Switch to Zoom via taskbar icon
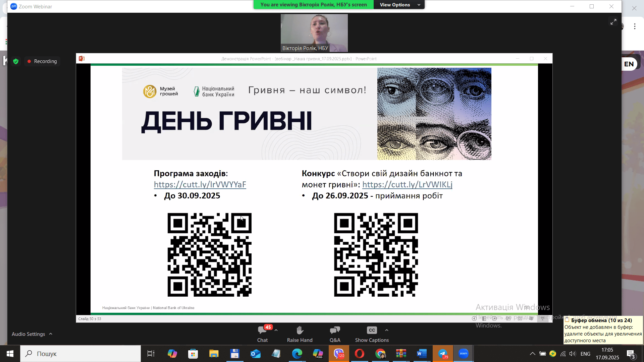Image resolution: width=644 pixels, height=362 pixels. pyautogui.click(x=464, y=354)
